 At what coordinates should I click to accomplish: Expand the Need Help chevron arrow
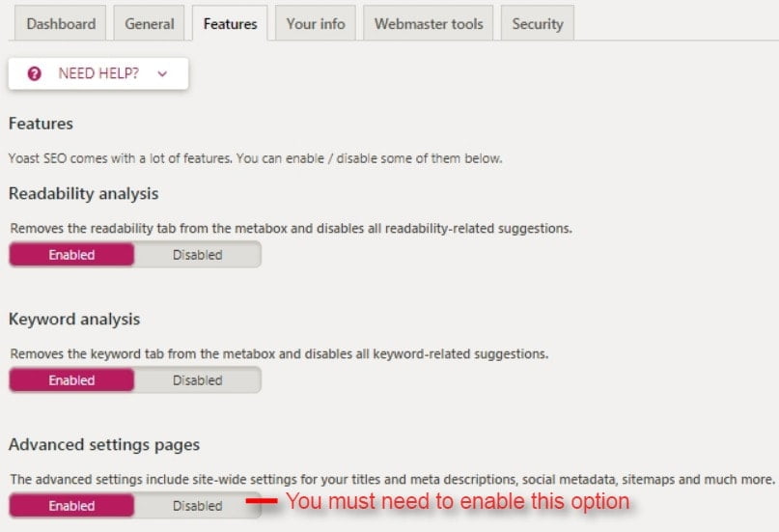(x=162, y=74)
